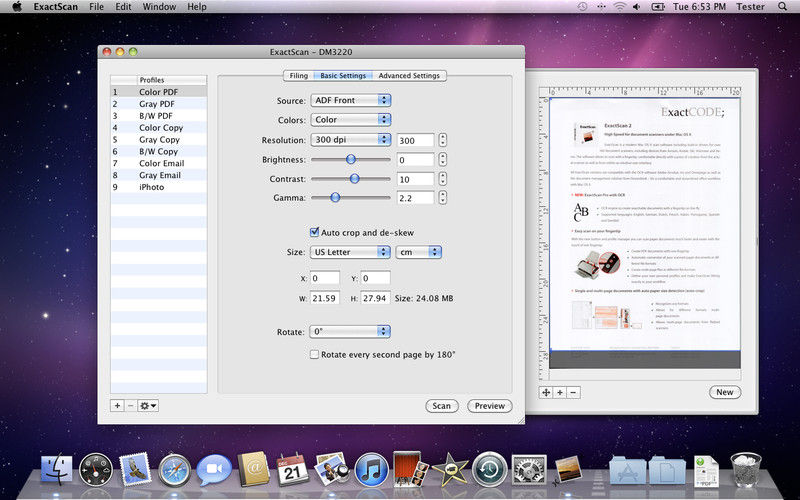Open the Finder icon in the Dock
The height and width of the screenshot is (500, 800).
[x=57, y=469]
